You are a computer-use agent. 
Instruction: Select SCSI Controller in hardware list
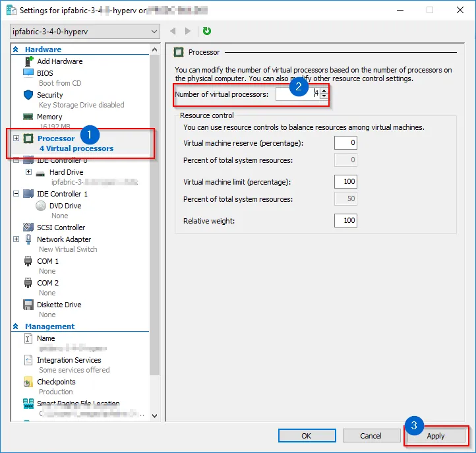(x=61, y=227)
